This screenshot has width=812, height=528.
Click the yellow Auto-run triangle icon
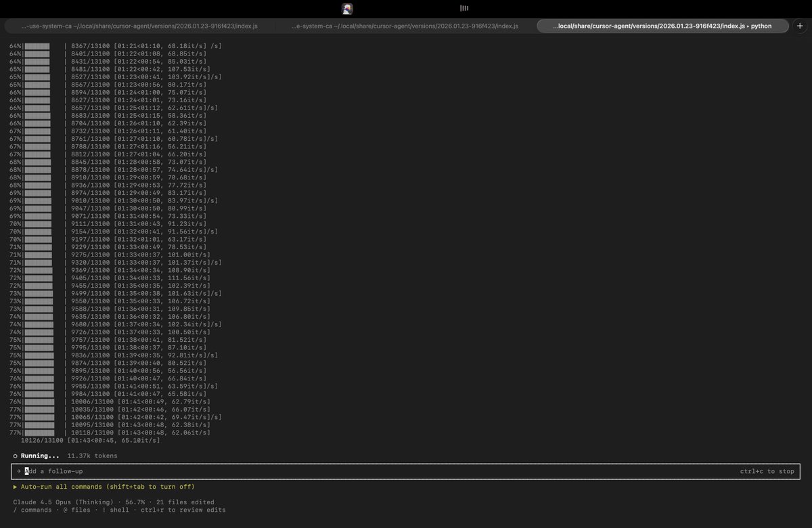[x=15, y=487]
